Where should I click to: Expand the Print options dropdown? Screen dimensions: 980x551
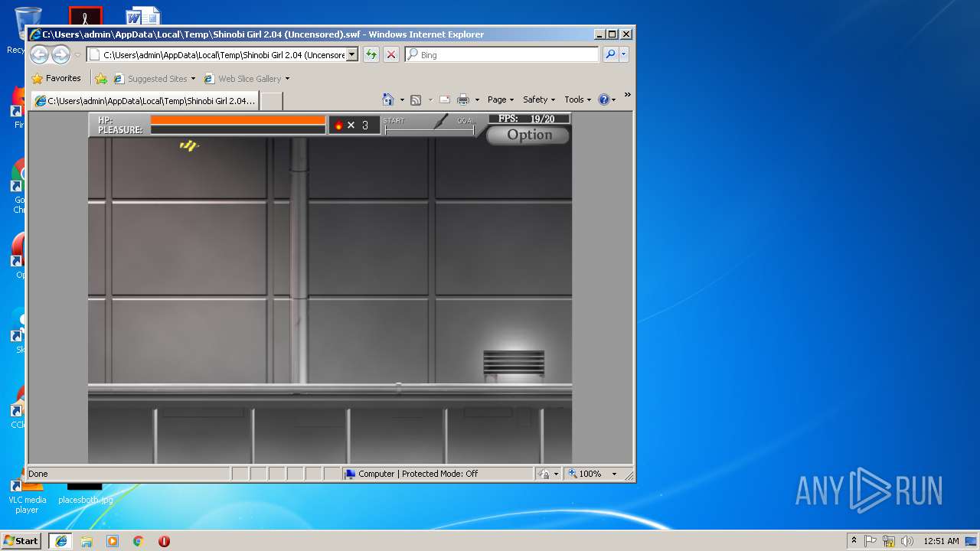pyautogui.click(x=477, y=100)
